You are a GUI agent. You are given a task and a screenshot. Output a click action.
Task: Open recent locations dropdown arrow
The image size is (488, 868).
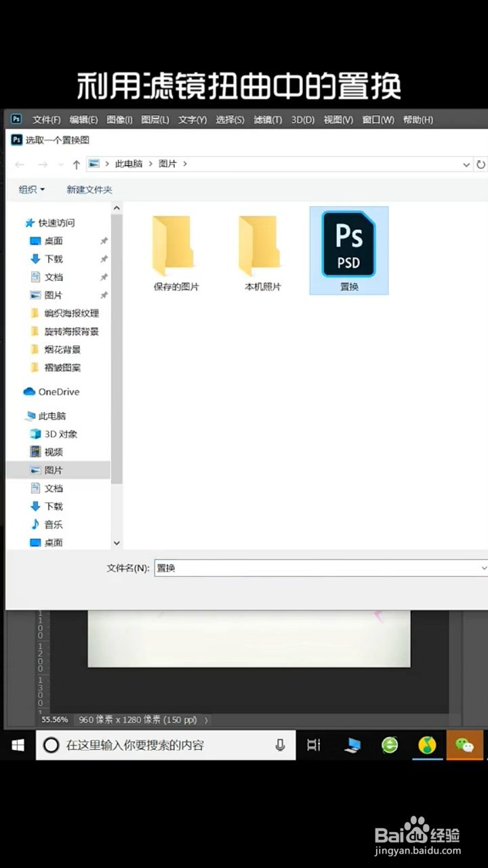point(60,165)
